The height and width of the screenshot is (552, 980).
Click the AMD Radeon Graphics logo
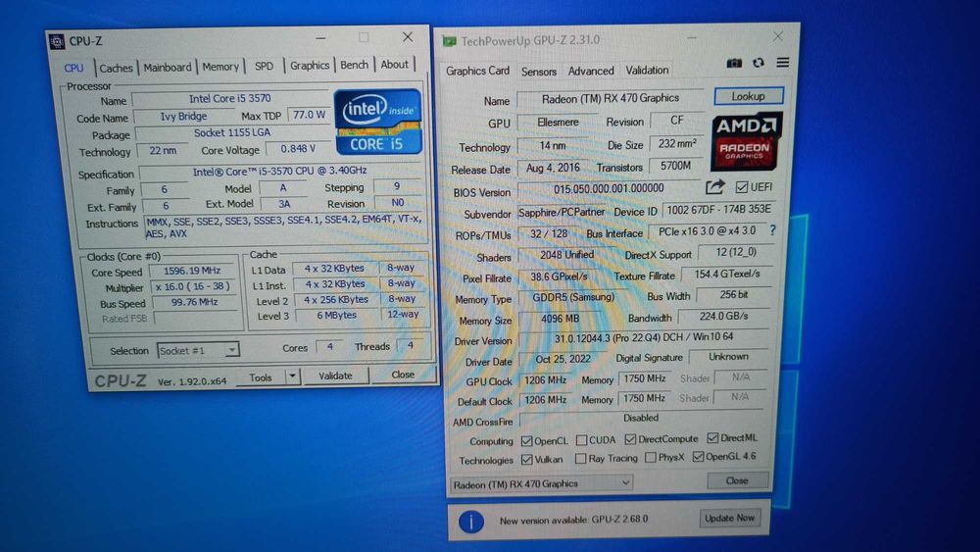tap(746, 142)
